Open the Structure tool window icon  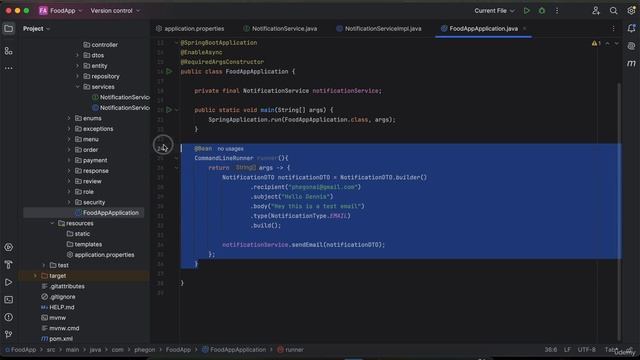[9, 51]
